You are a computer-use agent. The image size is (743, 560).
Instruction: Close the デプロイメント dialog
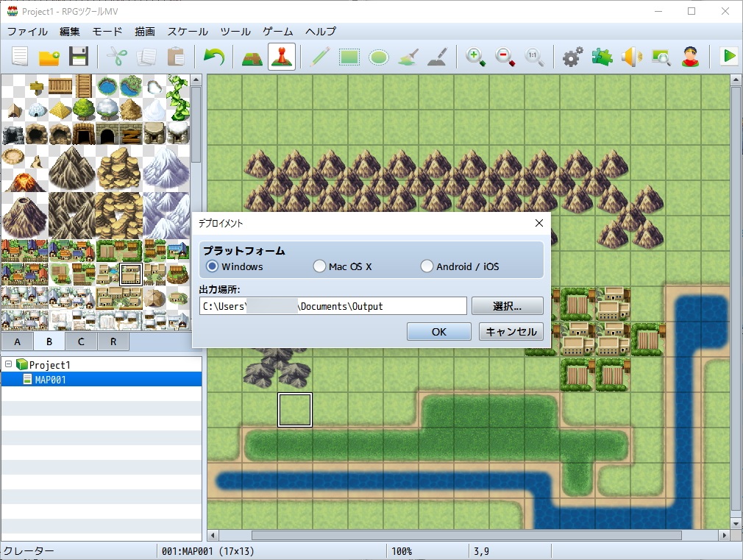[x=538, y=223]
